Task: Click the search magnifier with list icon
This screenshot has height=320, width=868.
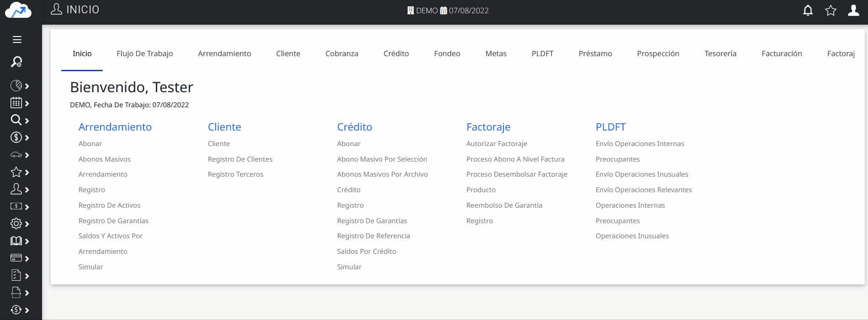Action: click(x=16, y=62)
